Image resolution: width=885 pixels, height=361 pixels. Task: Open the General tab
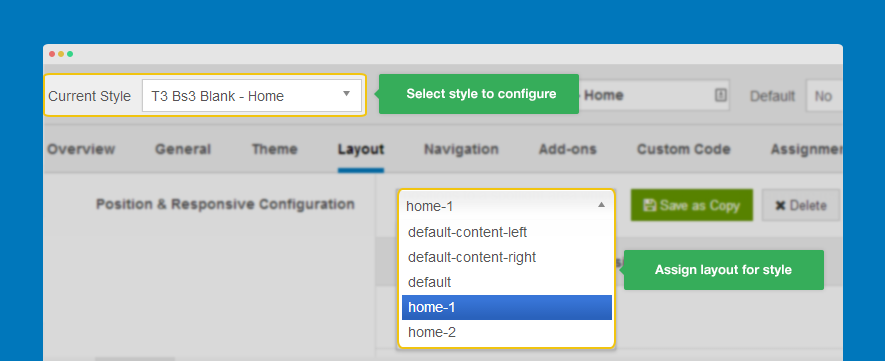pyautogui.click(x=183, y=149)
